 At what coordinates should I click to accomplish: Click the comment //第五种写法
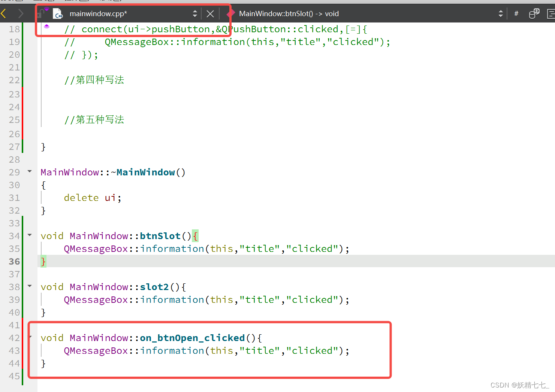point(94,120)
